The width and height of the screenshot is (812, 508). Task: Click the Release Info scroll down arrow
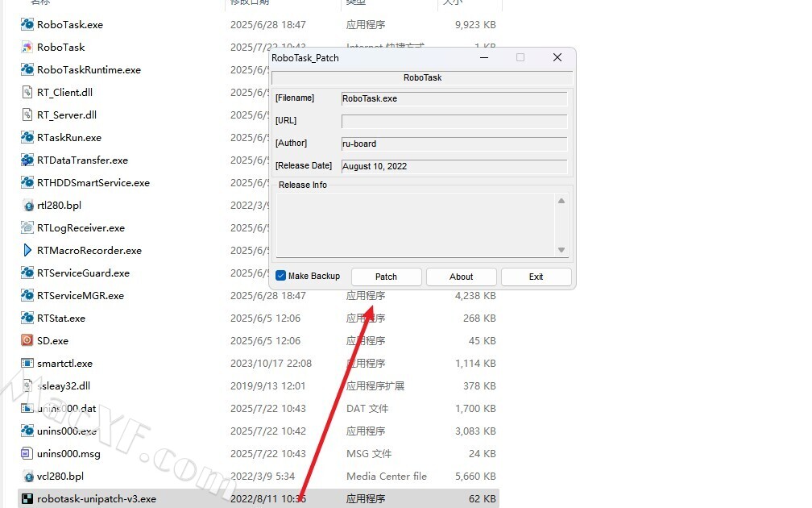click(x=561, y=250)
